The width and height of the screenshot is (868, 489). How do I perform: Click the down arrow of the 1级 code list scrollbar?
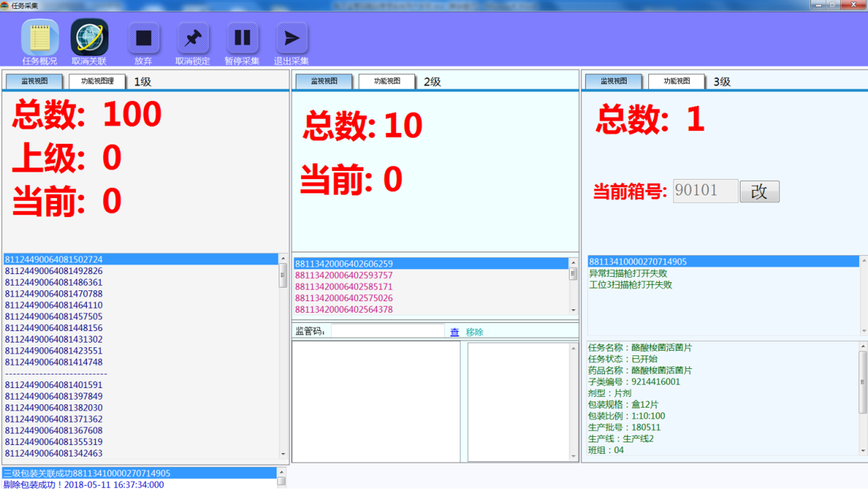tap(283, 454)
